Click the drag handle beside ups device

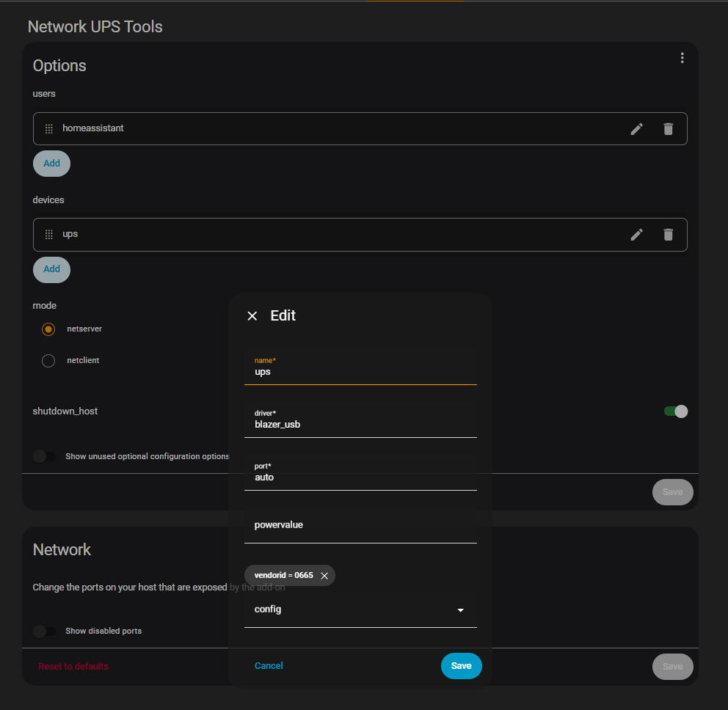pos(49,235)
